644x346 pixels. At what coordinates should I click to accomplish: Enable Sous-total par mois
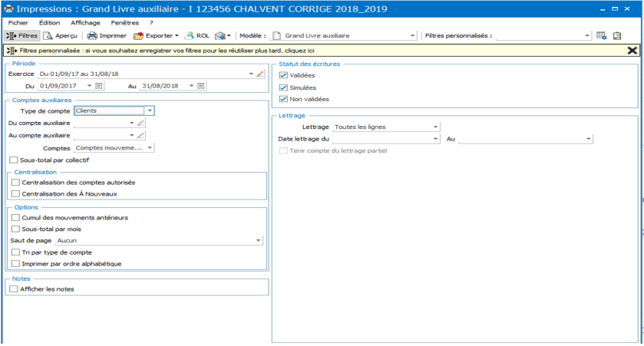15,229
